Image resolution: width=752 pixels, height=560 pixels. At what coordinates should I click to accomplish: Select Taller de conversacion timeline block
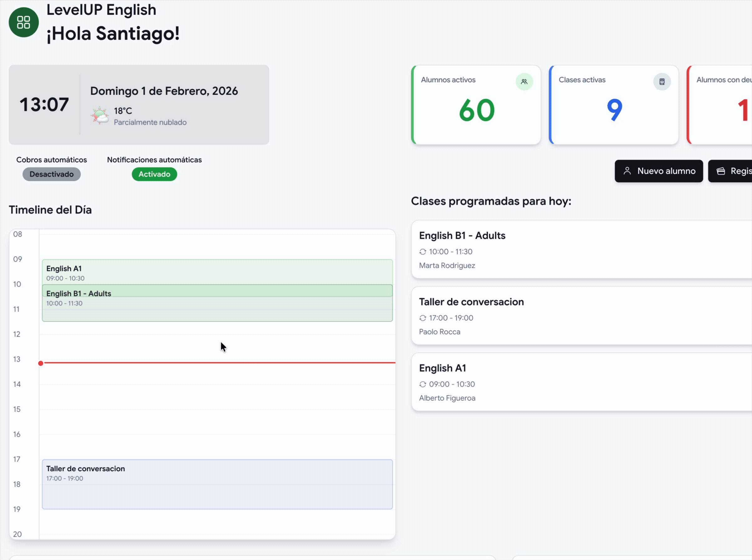tap(217, 484)
